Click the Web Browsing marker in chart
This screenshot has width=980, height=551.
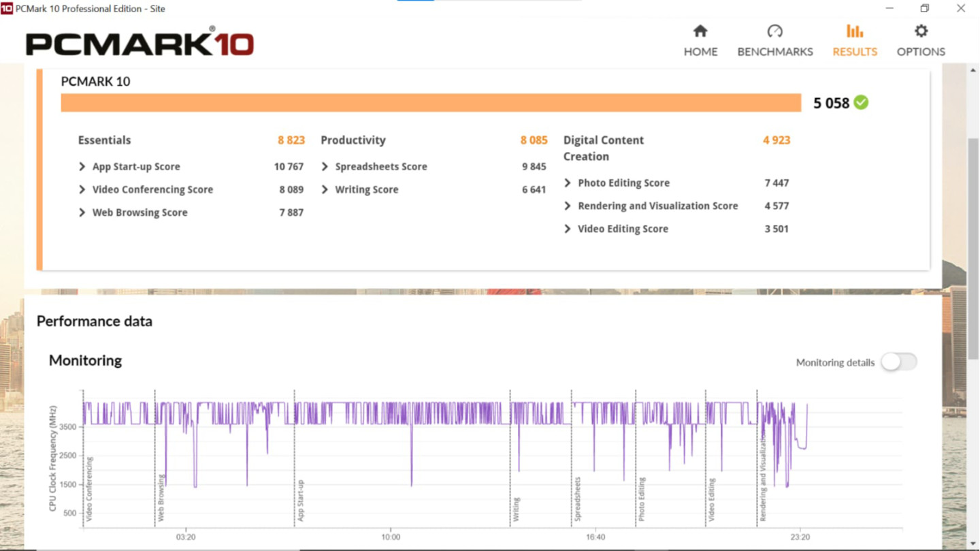click(161, 498)
